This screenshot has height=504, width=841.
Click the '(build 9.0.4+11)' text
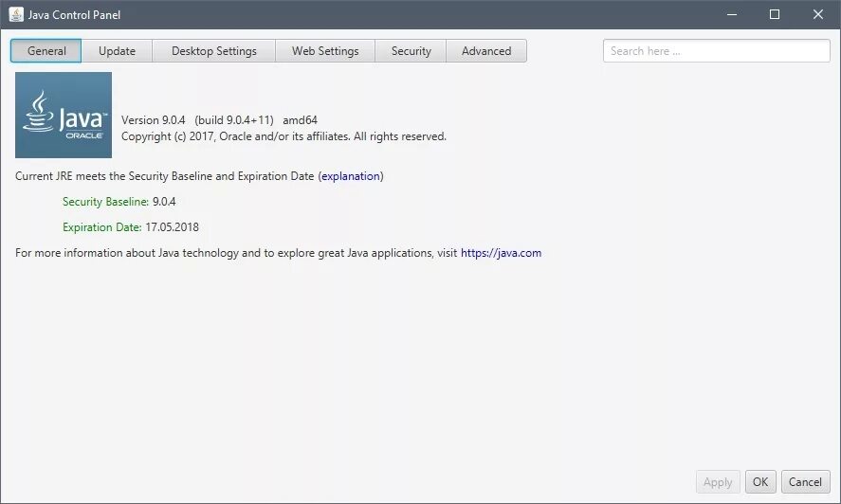click(234, 120)
